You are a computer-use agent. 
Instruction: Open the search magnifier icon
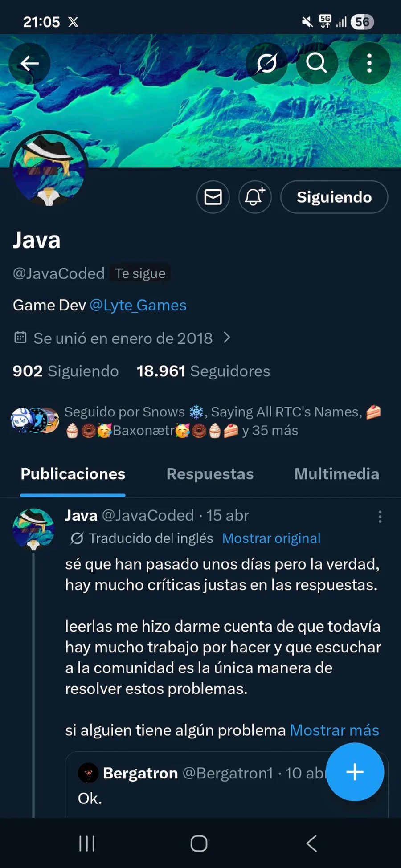coord(317,63)
